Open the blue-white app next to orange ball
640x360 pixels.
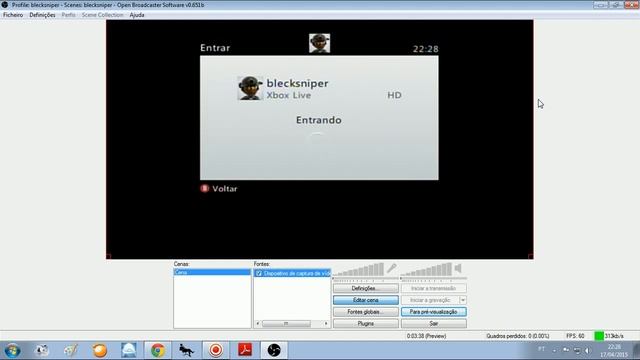pos(129,350)
